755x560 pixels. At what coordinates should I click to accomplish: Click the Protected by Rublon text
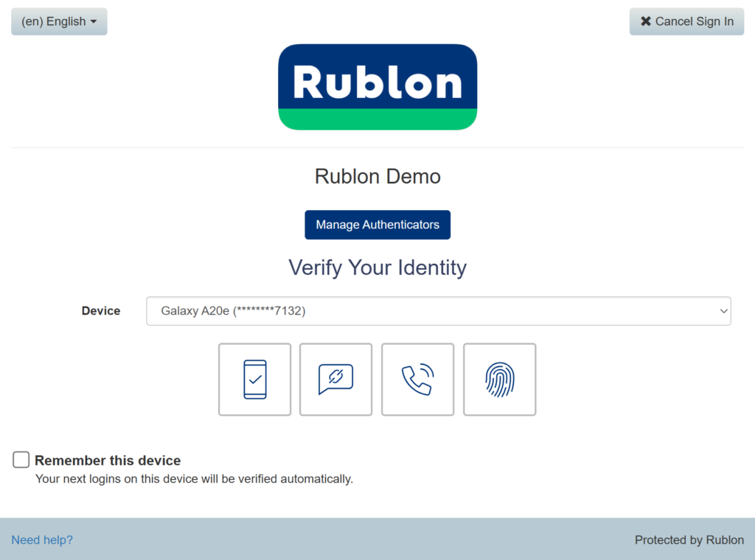(x=689, y=539)
